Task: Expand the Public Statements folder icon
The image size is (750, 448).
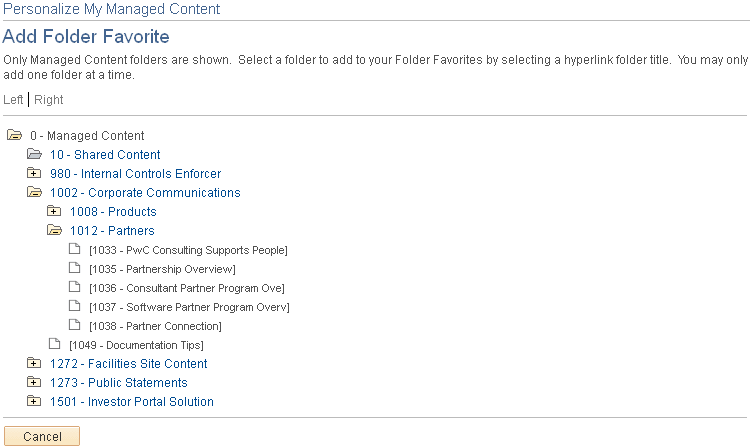Action: click(x=34, y=382)
